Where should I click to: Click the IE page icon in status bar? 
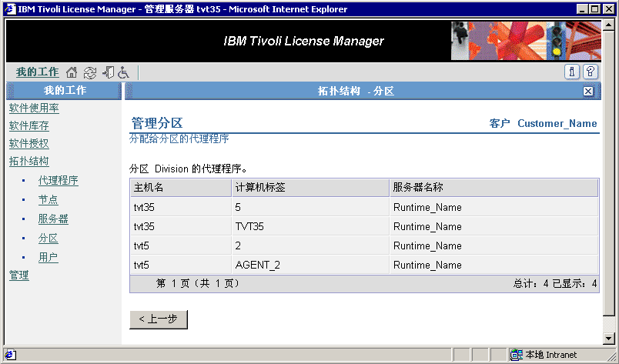[x=10, y=355]
